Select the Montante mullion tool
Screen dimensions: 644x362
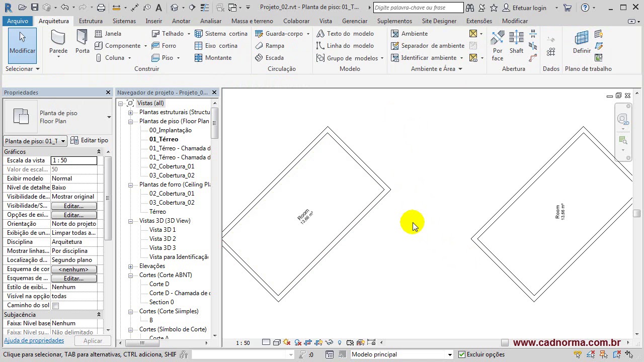(213, 58)
